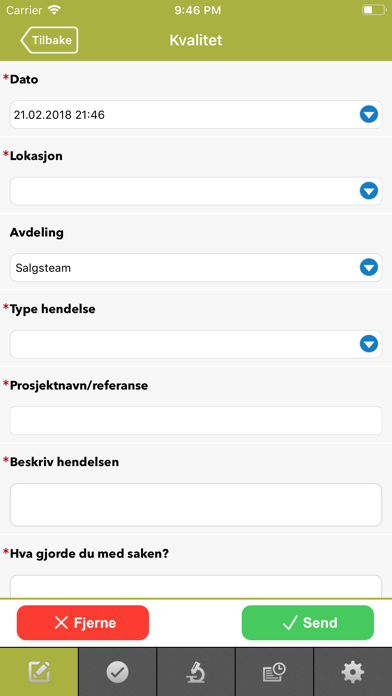Expand the Lokasjon dropdown arrow
Image resolution: width=392 pixels, height=696 pixels.
(368, 191)
